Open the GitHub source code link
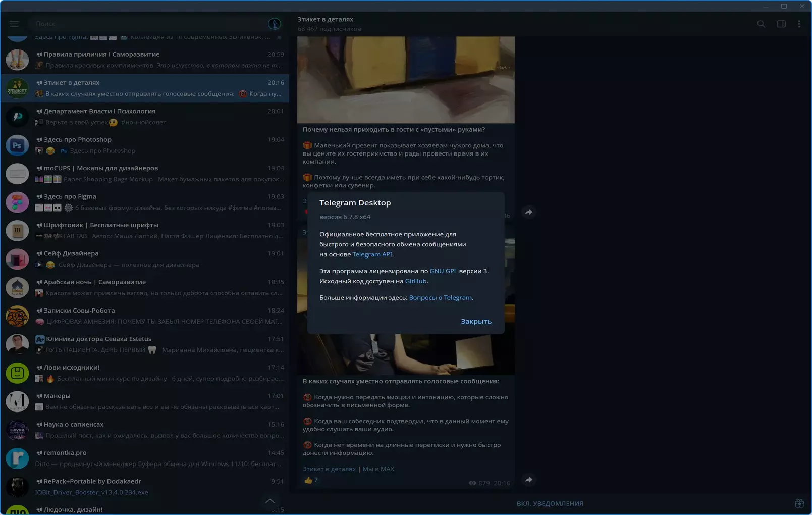The height and width of the screenshot is (515, 812). click(416, 281)
